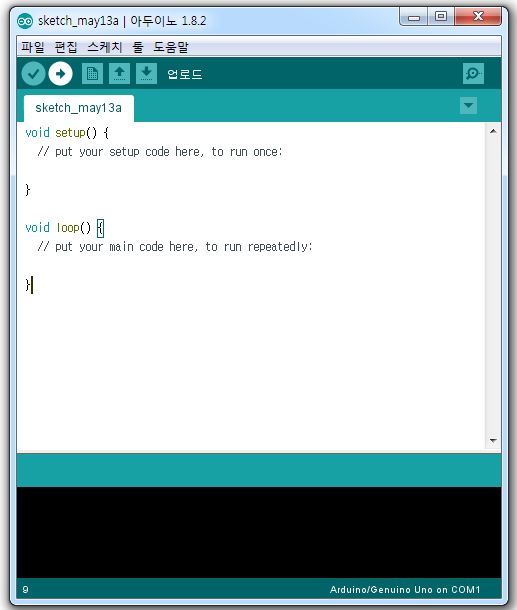Image resolution: width=517 pixels, height=610 pixels.
Task: Open the 편집 menu
Action: pyautogui.click(x=66, y=47)
